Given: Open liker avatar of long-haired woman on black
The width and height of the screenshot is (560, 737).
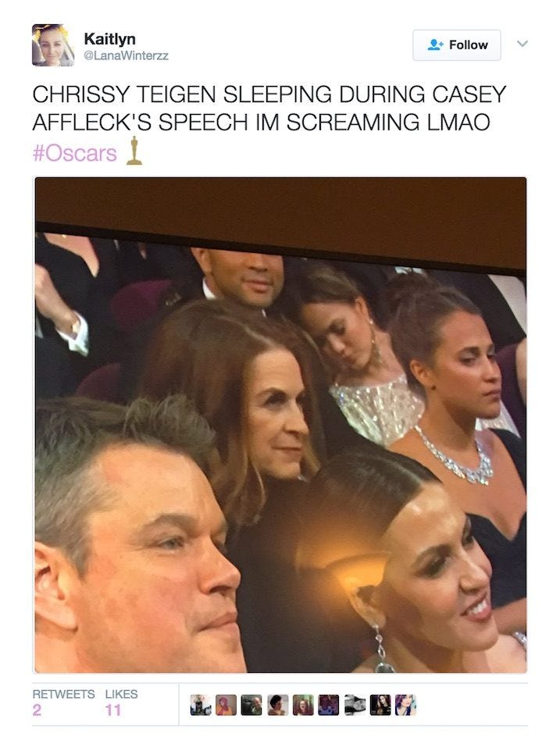Looking at the screenshot, I should click(380, 704).
